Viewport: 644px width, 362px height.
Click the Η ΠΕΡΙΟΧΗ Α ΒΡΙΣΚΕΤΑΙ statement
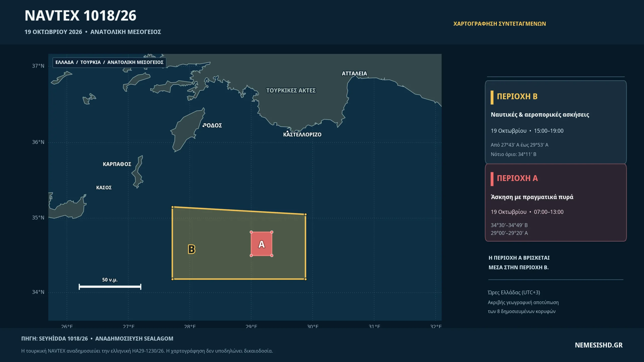(519, 258)
